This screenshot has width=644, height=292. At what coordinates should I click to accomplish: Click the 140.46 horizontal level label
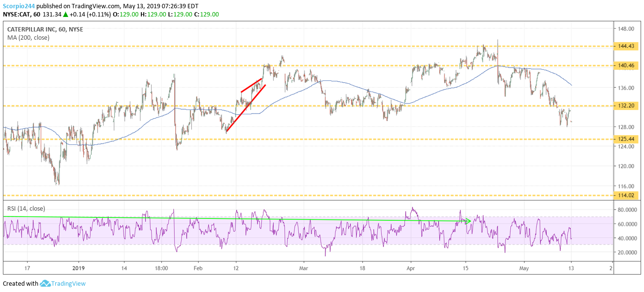coord(627,65)
